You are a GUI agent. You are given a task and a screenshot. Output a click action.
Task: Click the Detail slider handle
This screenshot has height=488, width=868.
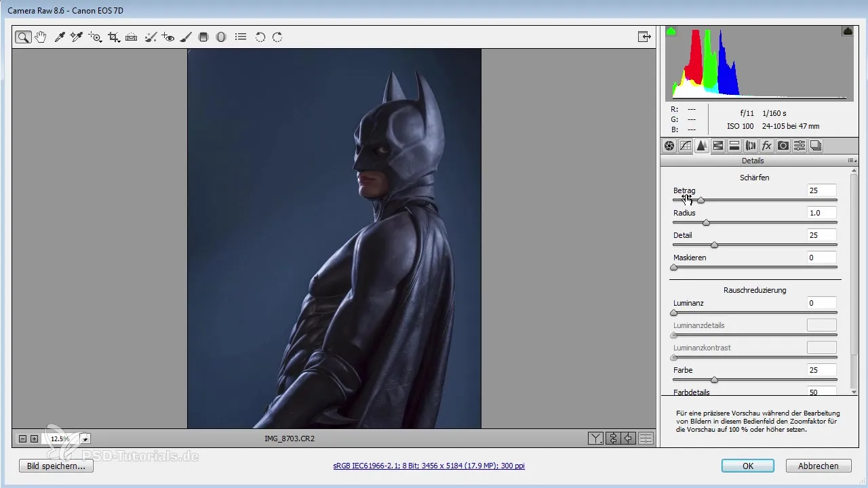(714, 245)
